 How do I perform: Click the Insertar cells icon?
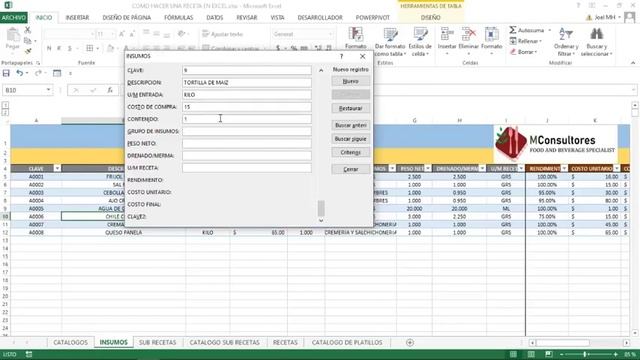pyautogui.click(x=447, y=34)
